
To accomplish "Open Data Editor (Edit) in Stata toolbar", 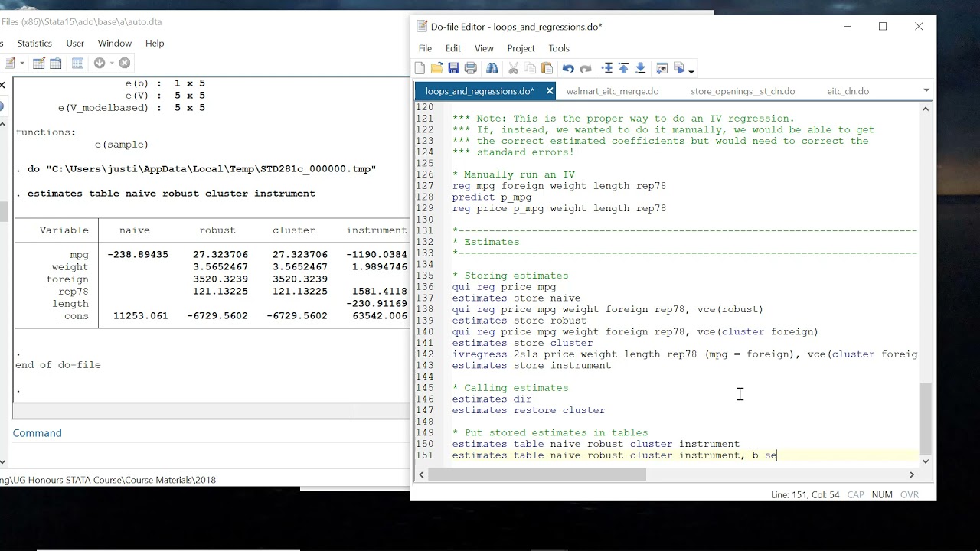I will point(39,63).
